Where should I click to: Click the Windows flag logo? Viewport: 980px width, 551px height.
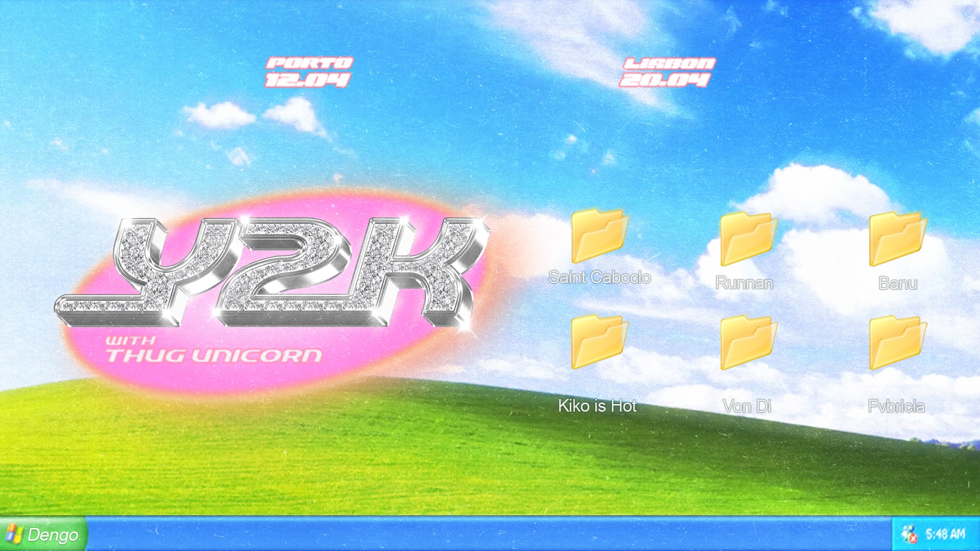[14, 534]
